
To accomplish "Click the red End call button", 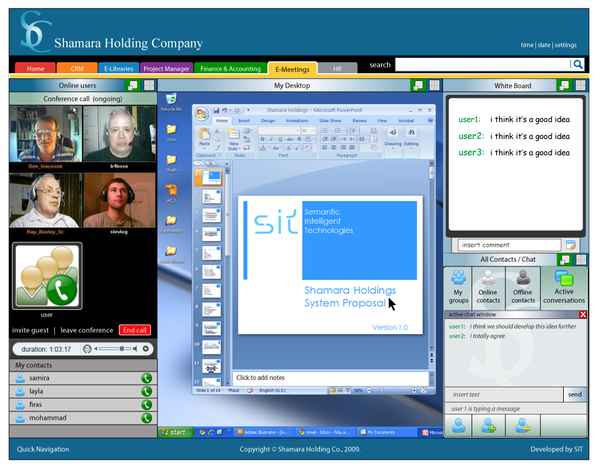I will click(x=135, y=330).
